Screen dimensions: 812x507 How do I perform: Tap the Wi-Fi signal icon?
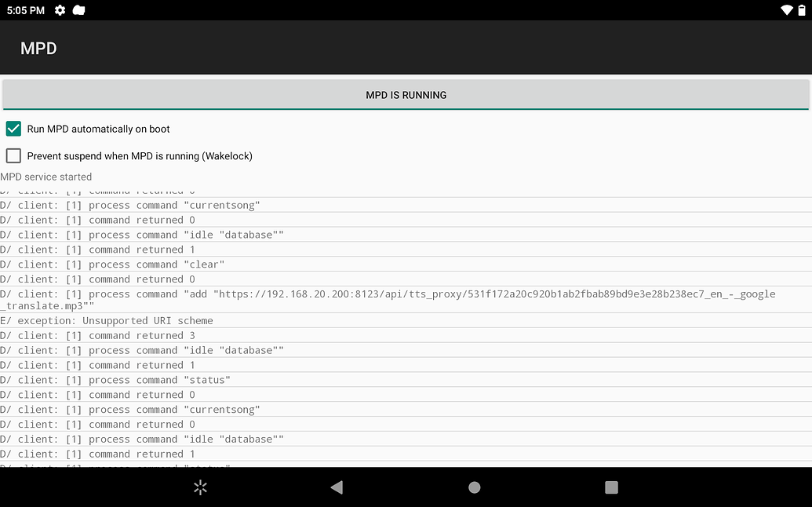[787, 10]
